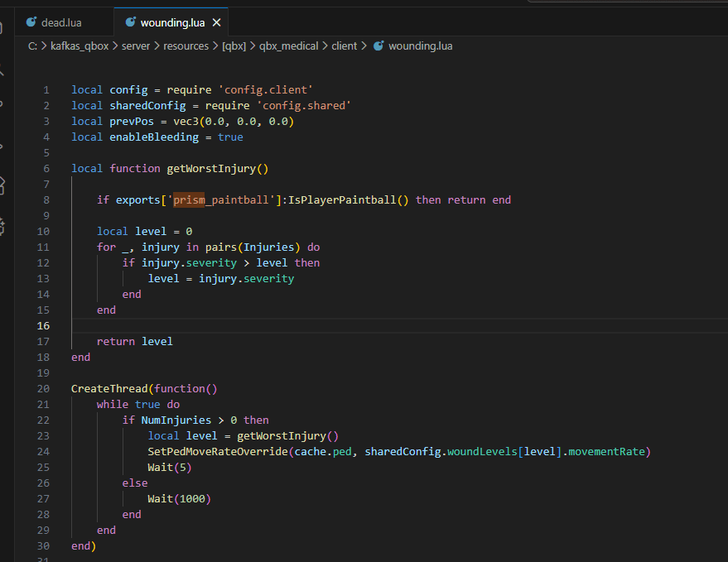Open the [qbx] breadcrumb segment
Image resolution: width=728 pixels, height=562 pixels.
234,46
